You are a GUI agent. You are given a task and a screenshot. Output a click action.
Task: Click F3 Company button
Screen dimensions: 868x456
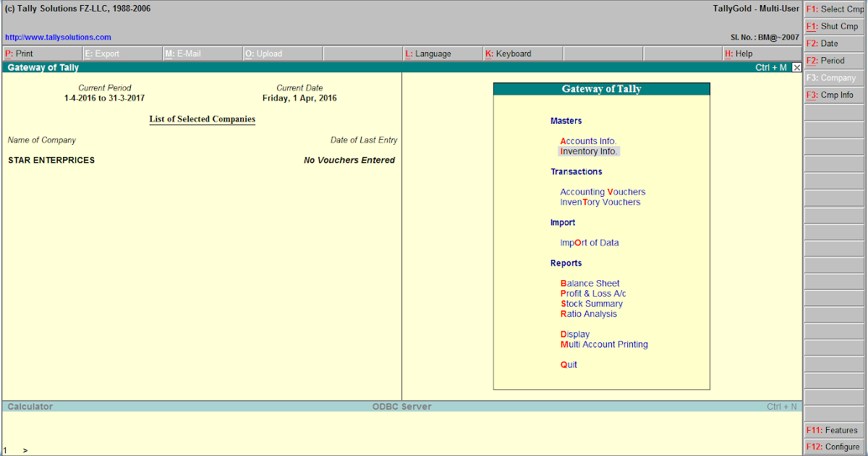click(x=835, y=77)
